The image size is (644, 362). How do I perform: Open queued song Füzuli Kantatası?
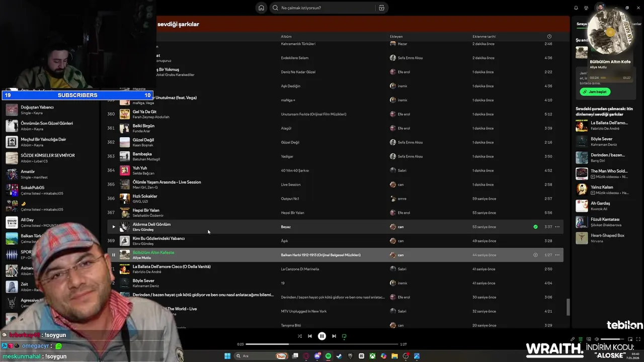[x=605, y=222]
